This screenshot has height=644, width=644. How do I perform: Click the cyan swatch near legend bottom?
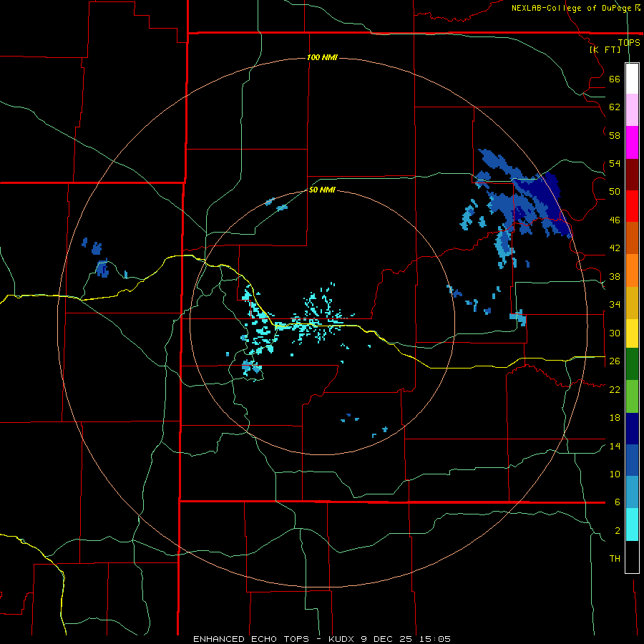[x=632, y=525]
